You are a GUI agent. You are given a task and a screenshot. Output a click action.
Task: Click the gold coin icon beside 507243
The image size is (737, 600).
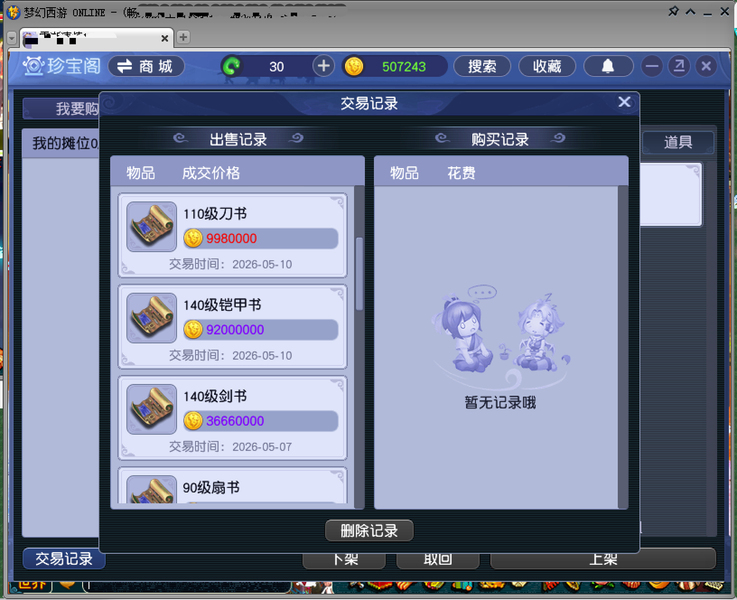[354, 66]
